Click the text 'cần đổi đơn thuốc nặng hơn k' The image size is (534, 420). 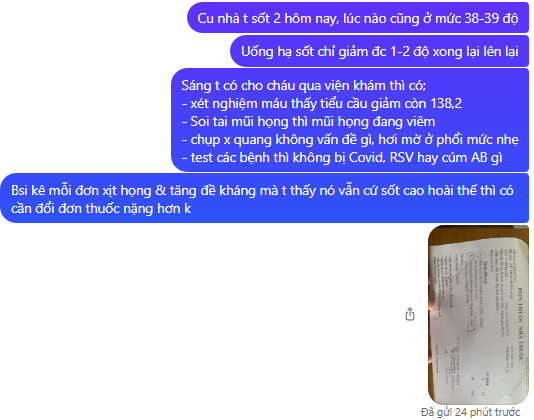[x=101, y=208]
